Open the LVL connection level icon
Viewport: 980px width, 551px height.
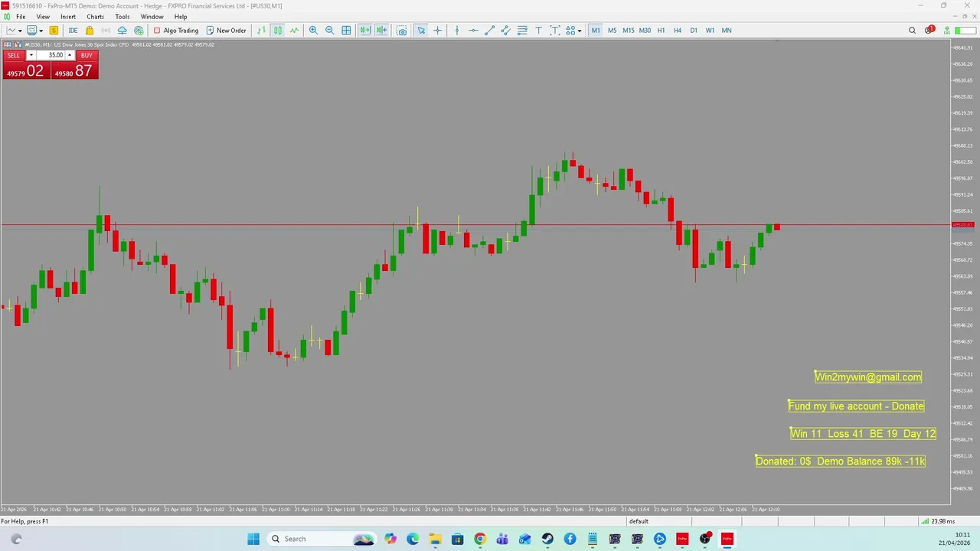click(947, 31)
